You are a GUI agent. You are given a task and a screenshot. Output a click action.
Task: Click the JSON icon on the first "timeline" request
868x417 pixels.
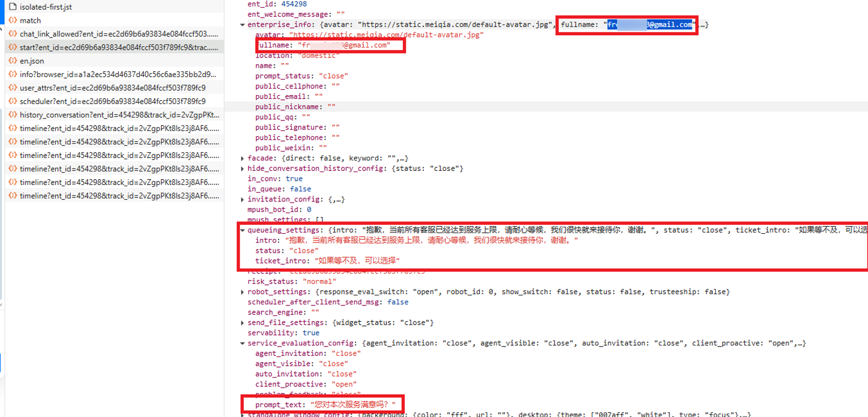[x=13, y=128]
